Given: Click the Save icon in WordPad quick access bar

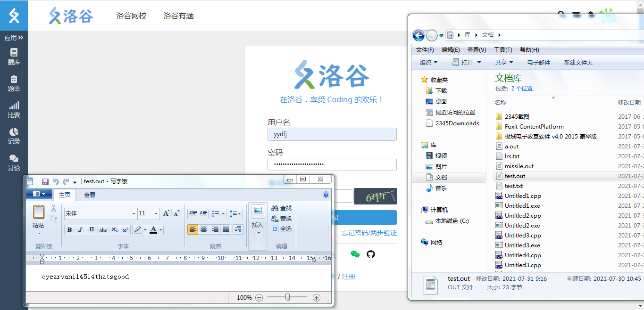Looking at the screenshot, I should (x=45, y=181).
